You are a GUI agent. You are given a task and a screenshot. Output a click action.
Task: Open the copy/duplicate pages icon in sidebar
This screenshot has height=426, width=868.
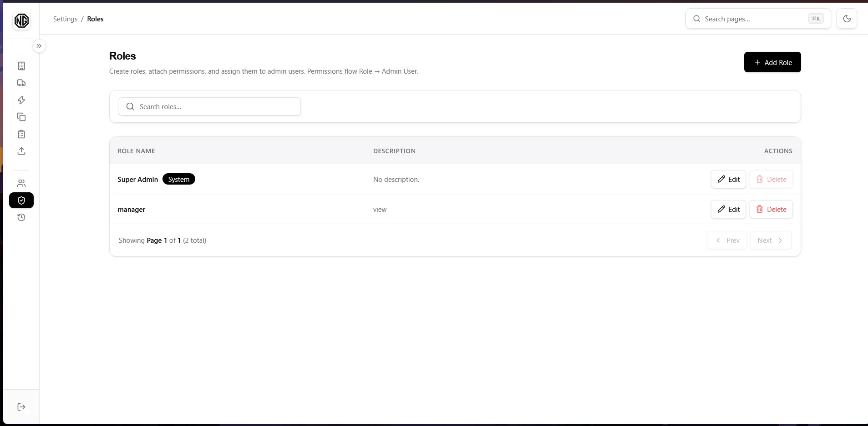(x=21, y=117)
